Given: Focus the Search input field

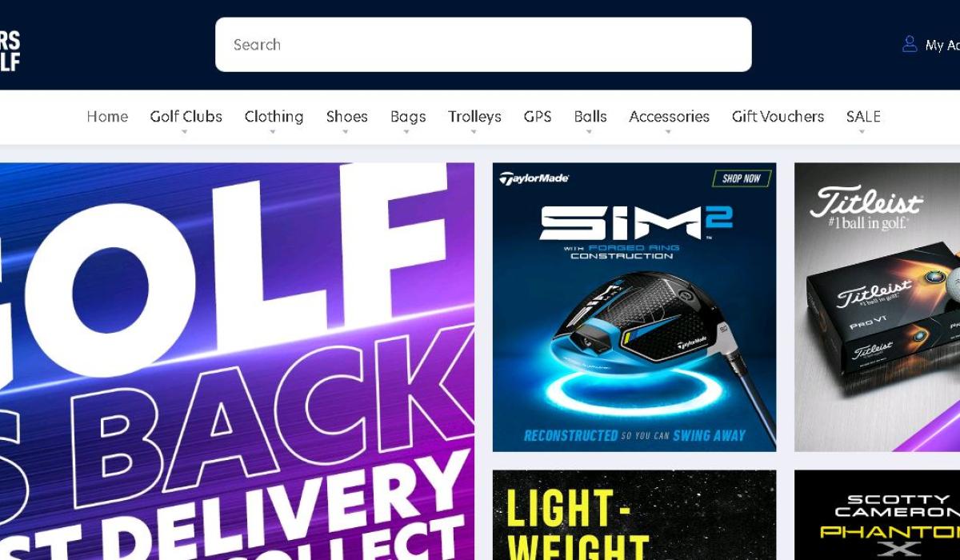Looking at the screenshot, I should tap(483, 45).
